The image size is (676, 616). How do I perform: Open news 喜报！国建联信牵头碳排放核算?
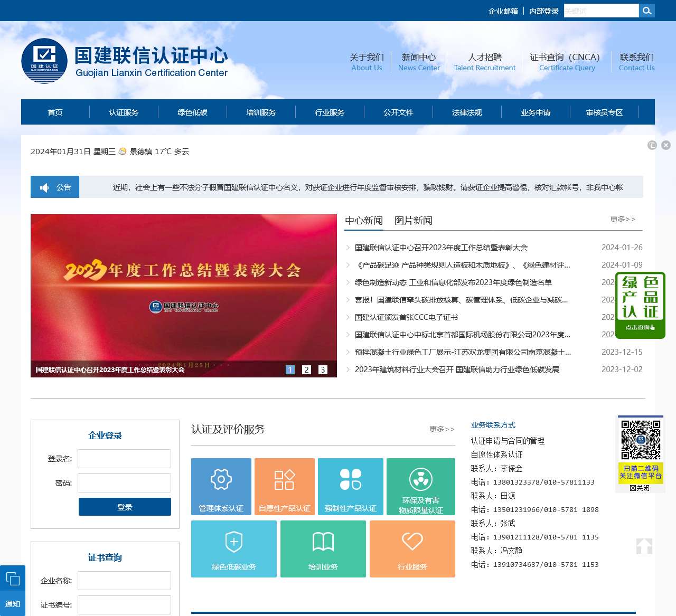tap(462, 300)
